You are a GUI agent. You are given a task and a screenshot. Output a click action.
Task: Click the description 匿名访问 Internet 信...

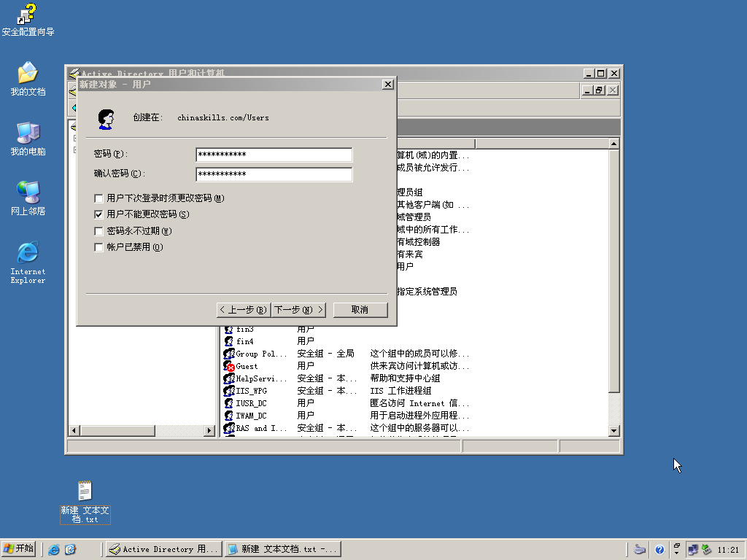click(x=419, y=403)
